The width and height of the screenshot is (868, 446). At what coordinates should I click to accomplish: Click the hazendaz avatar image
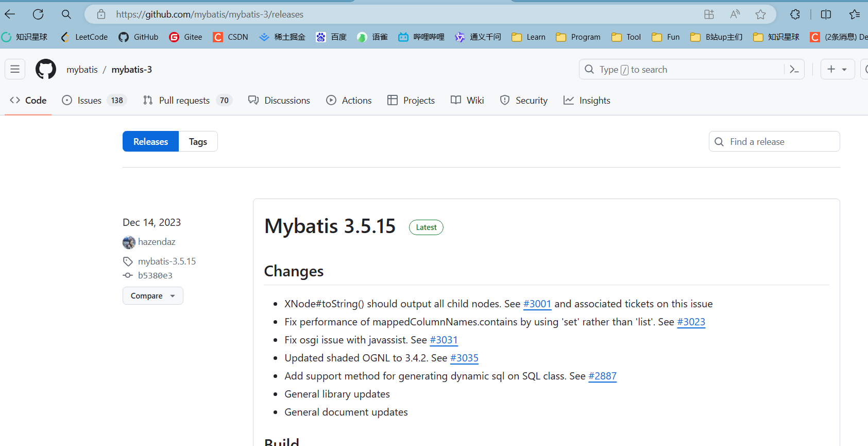pos(129,242)
